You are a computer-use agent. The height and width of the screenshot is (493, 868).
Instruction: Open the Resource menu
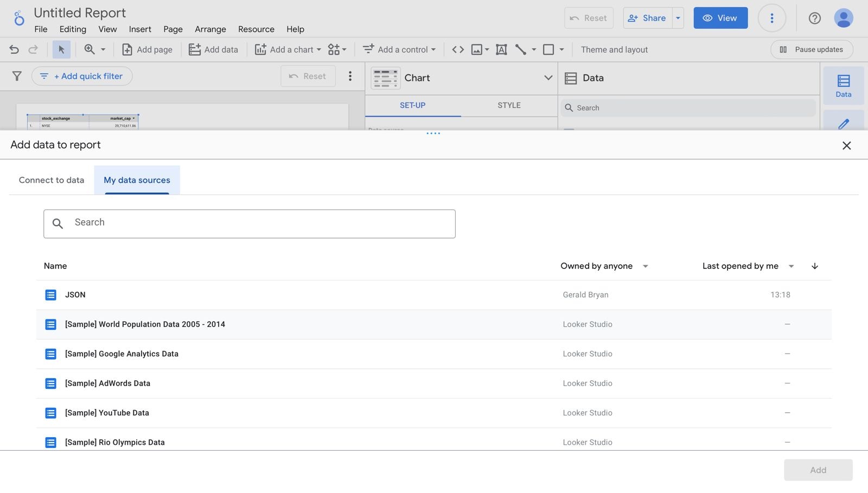[256, 29]
